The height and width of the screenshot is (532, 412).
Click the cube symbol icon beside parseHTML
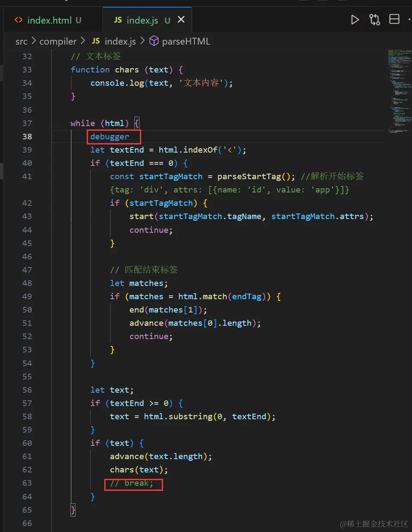pos(154,41)
